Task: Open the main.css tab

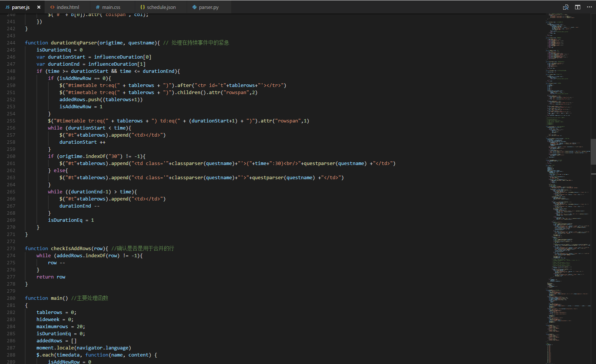Action: point(111,7)
